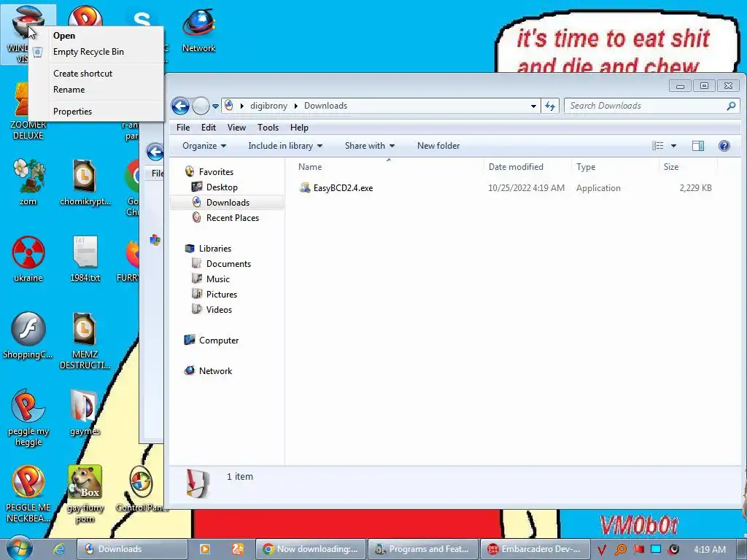Open Explorer help question mark
This screenshot has height=560, width=747.
pos(724,146)
